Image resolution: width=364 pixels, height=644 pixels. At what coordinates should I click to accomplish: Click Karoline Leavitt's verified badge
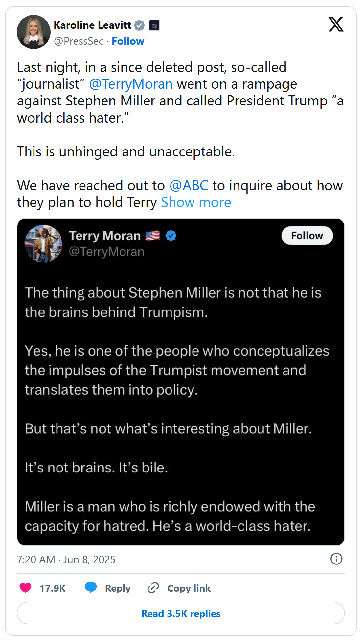click(x=140, y=25)
